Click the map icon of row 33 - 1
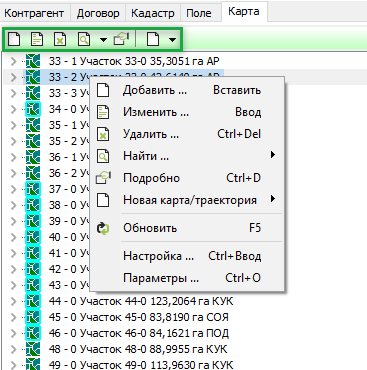This screenshot has height=370, width=367. click(33, 61)
